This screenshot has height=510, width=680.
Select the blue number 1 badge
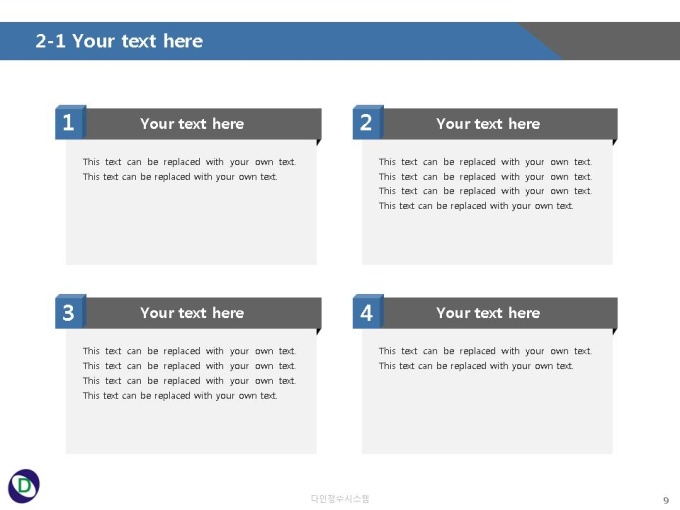tap(70, 122)
